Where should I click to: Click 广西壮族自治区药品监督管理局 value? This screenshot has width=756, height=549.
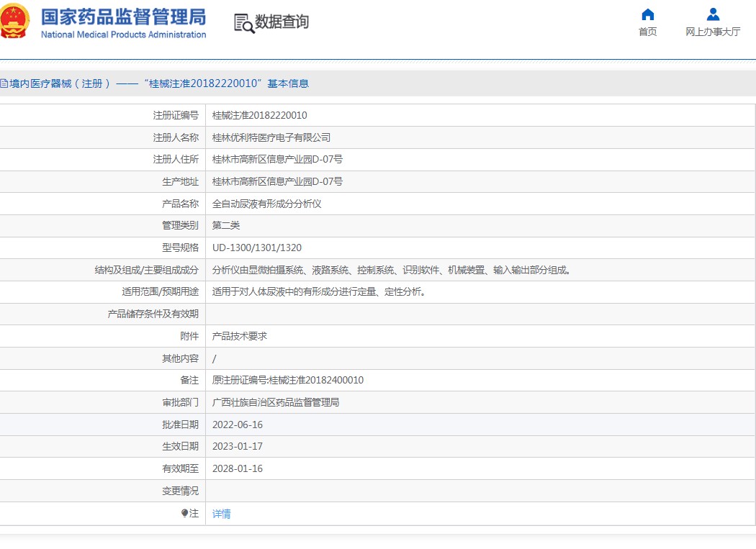[276, 402]
